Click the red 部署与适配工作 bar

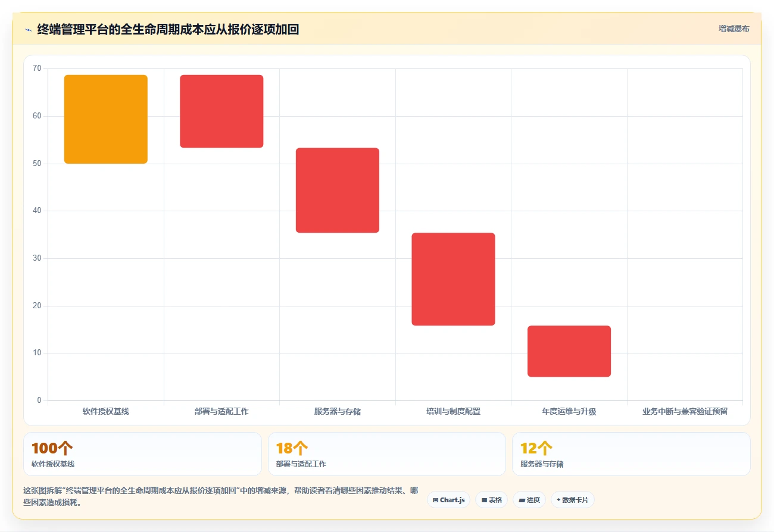(221, 111)
